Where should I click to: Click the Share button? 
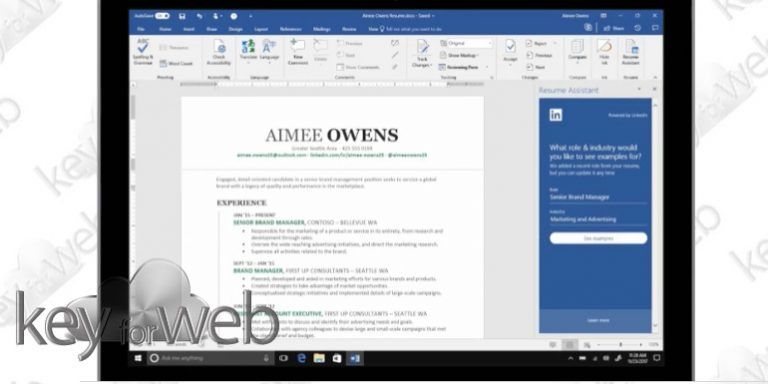pyautogui.click(x=614, y=28)
